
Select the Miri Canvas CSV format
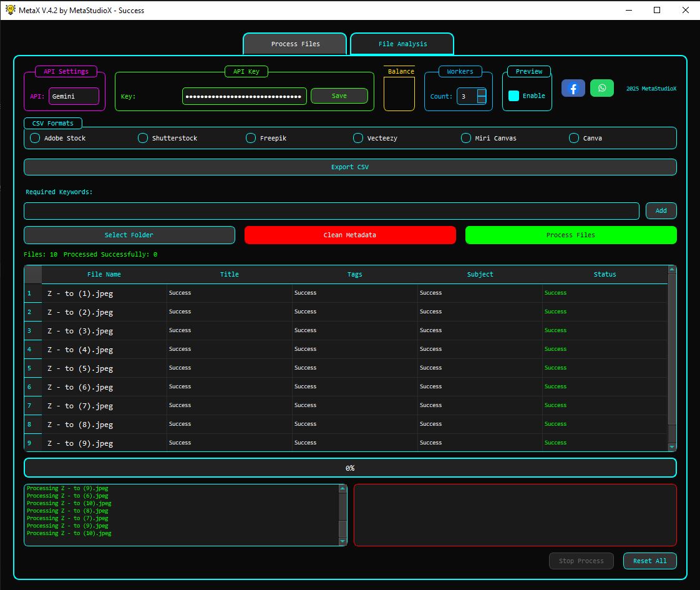466,138
